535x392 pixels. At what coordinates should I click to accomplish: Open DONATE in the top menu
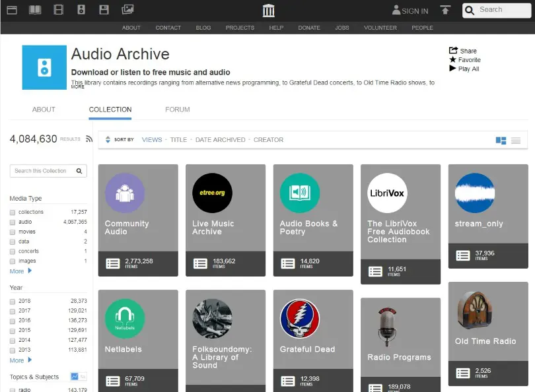point(309,28)
